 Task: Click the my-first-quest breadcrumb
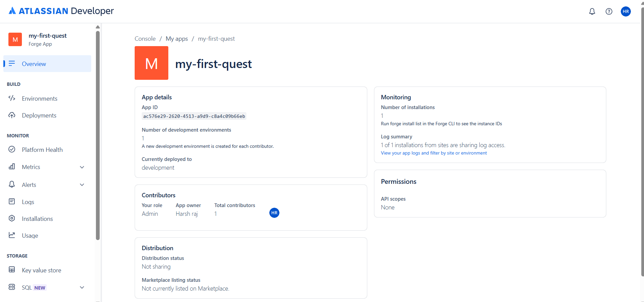pyautogui.click(x=216, y=39)
